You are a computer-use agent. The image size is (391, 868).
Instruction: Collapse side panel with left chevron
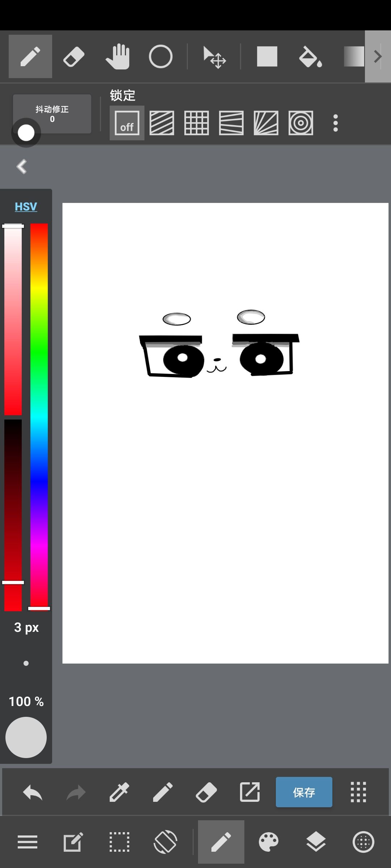pos(22,167)
